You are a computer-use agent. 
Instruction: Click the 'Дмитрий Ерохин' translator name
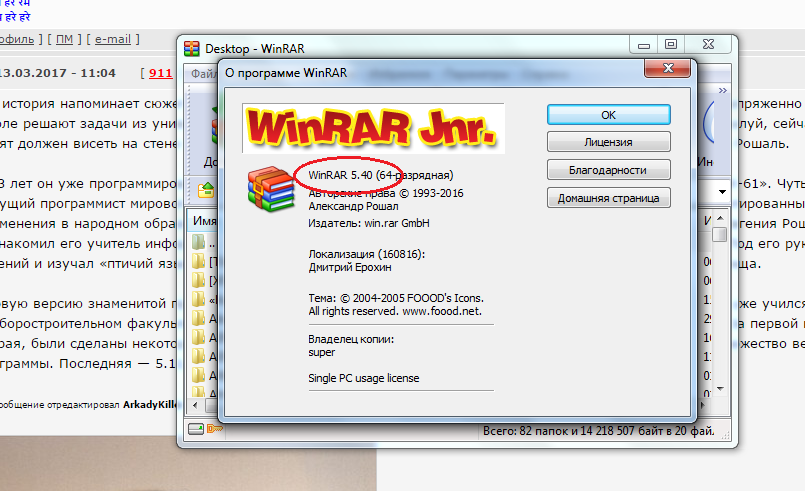tap(350, 268)
